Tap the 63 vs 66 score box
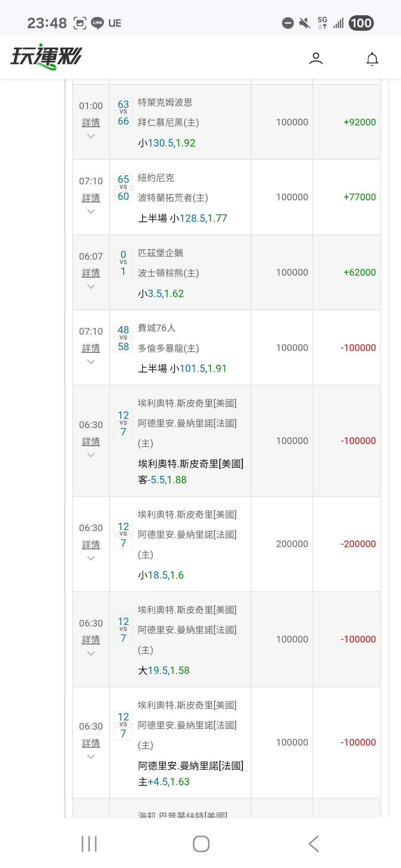The width and height of the screenshot is (401, 868). pos(123,113)
